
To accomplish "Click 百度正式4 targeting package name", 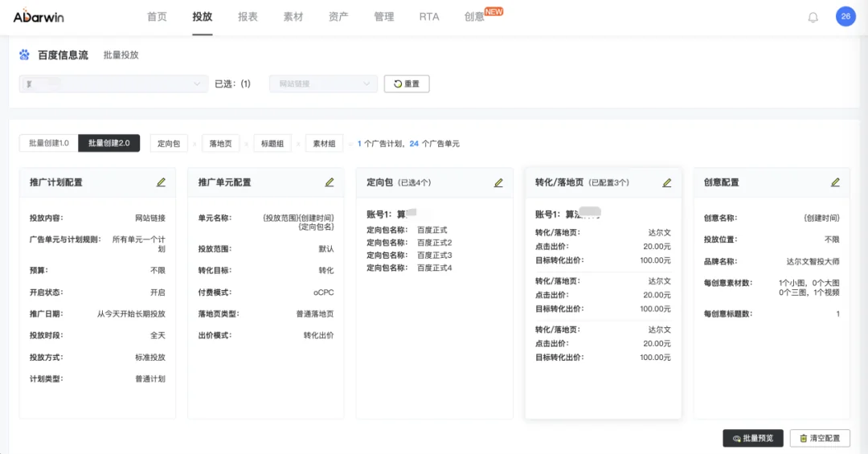I will pyautogui.click(x=435, y=268).
